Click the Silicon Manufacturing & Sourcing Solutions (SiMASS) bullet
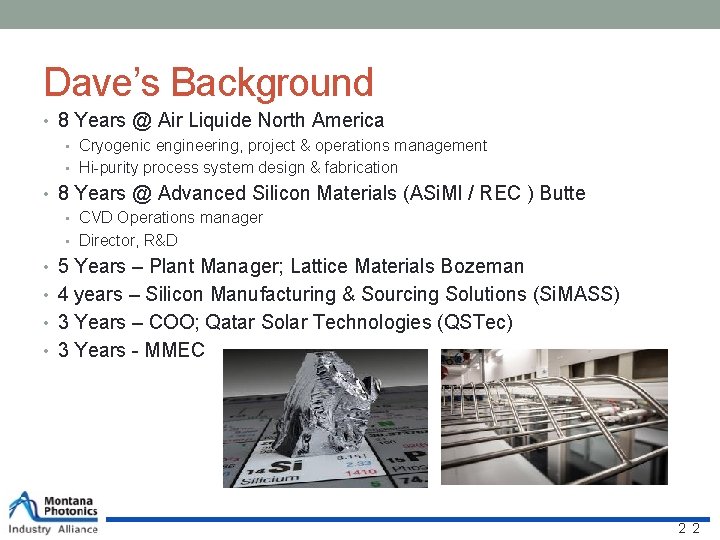This screenshot has width=720, height=540. (338, 294)
